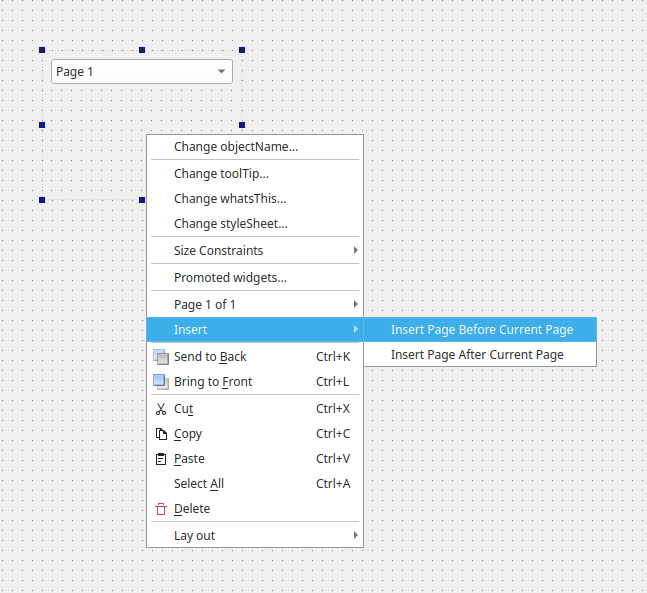Select Change whatsThis... menu entry

(x=230, y=198)
